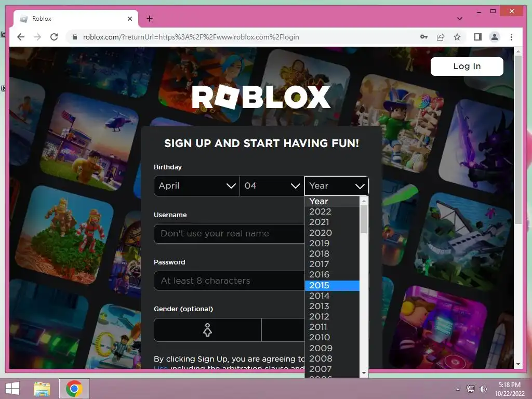Open the April month dropdown
The width and height of the screenshot is (532, 399).
[197, 186]
